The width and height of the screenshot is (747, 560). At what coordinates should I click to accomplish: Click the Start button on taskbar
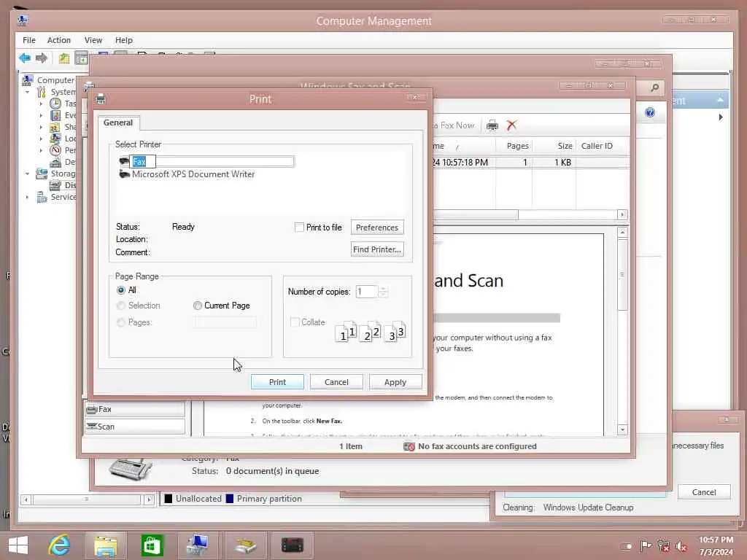pyautogui.click(x=18, y=545)
